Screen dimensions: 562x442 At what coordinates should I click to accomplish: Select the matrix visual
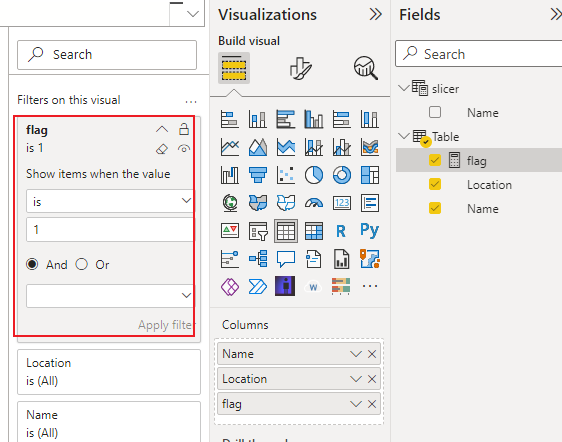point(314,231)
